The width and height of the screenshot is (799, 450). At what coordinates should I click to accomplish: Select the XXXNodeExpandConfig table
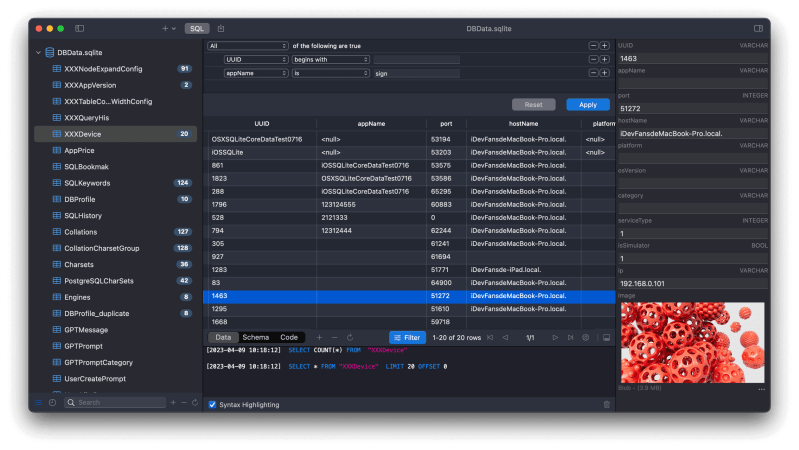coord(116,69)
